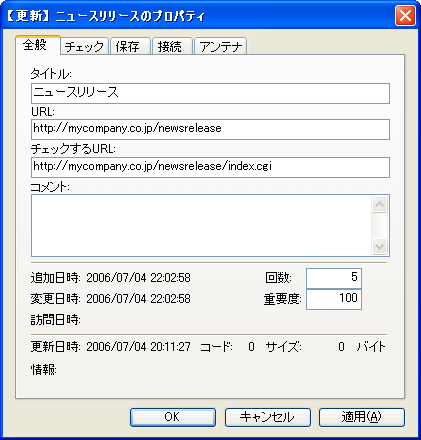Click the dialog title bar text

[x=105, y=16]
